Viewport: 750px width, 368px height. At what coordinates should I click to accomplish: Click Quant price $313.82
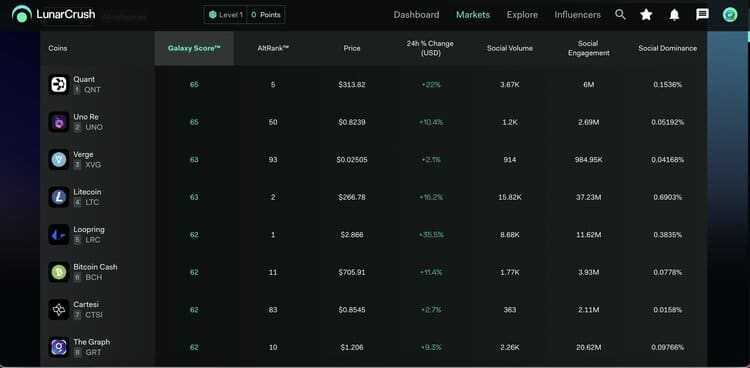click(352, 85)
